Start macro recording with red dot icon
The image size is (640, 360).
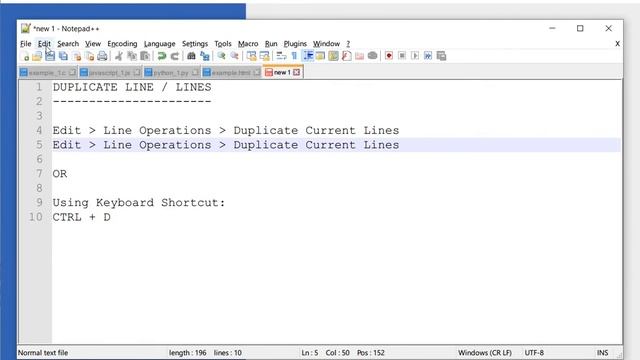tap(389, 56)
